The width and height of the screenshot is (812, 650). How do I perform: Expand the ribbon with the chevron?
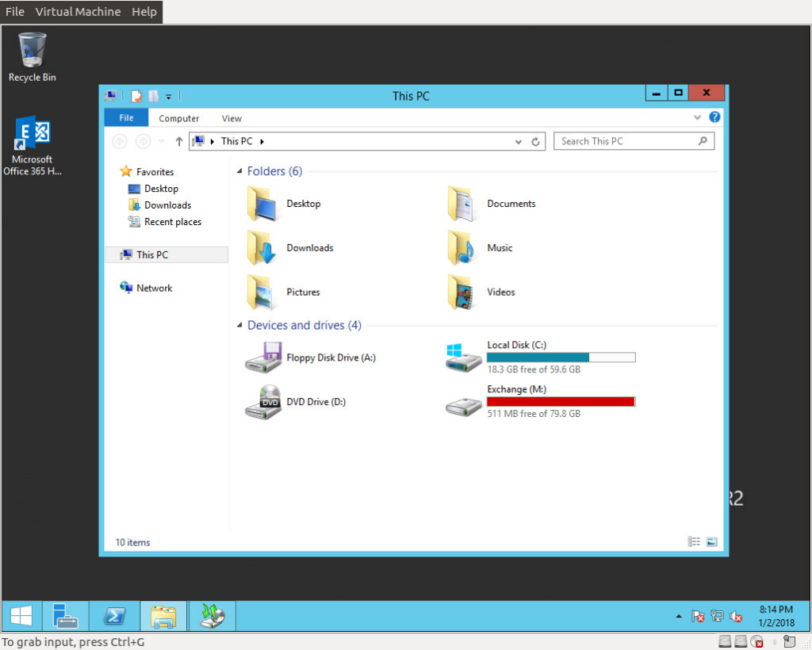click(x=697, y=117)
